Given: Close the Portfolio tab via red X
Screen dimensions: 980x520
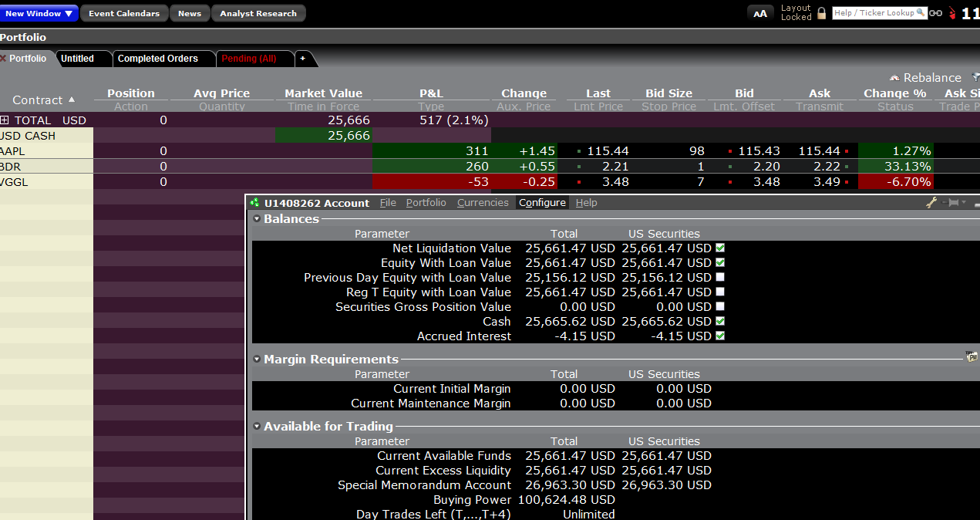Looking at the screenshot, I should pyautogui.click(x=3, y=59).
